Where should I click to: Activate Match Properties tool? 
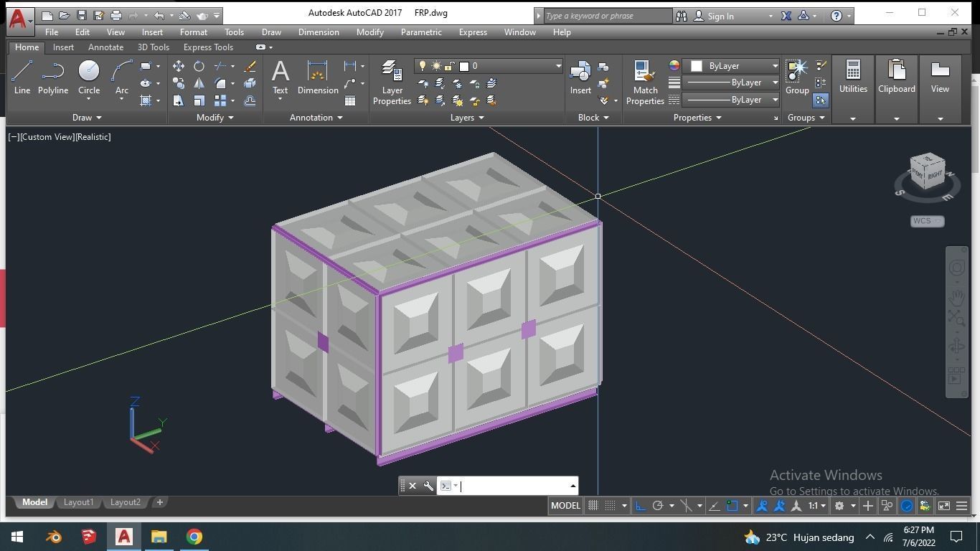pyautogui.click(x=645, y=83)
